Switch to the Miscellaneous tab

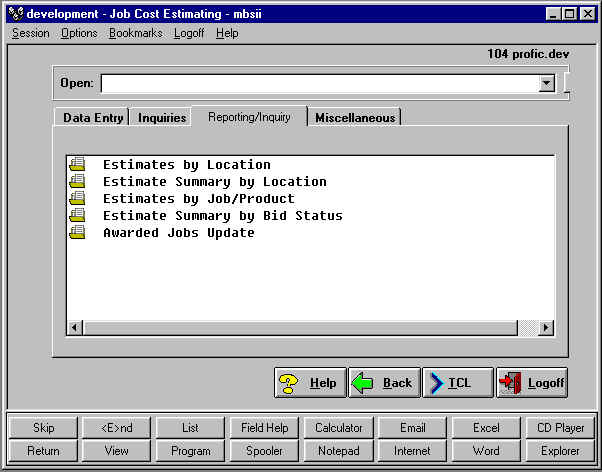coord(355,118)
